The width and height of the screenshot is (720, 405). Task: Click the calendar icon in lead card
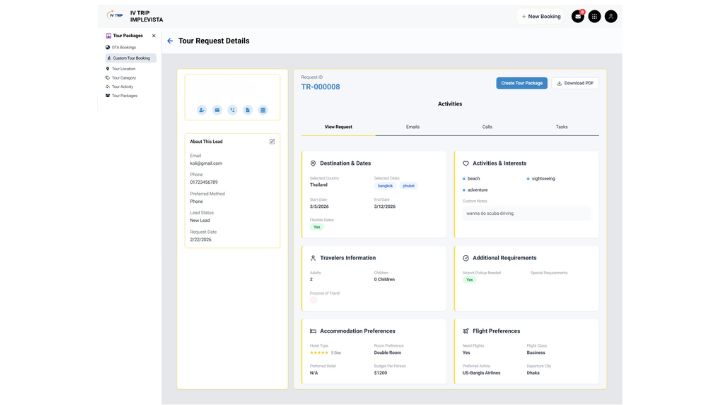(262, 109)
